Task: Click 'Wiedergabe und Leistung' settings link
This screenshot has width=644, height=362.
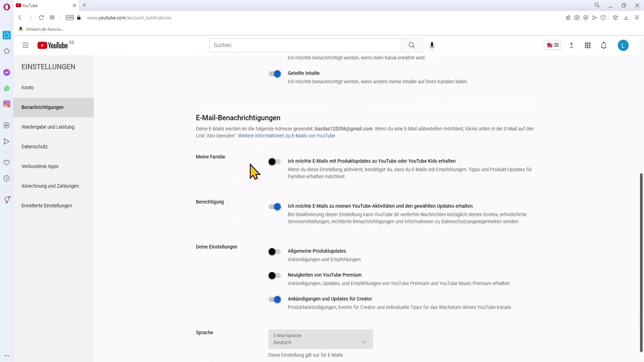Action: pyautogui.click(x=48, y=127)
